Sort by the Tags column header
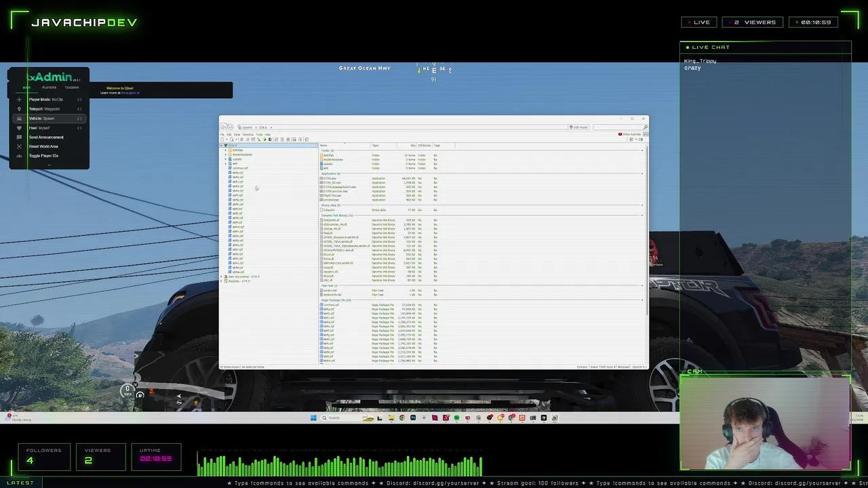 (x=443, y=145)
